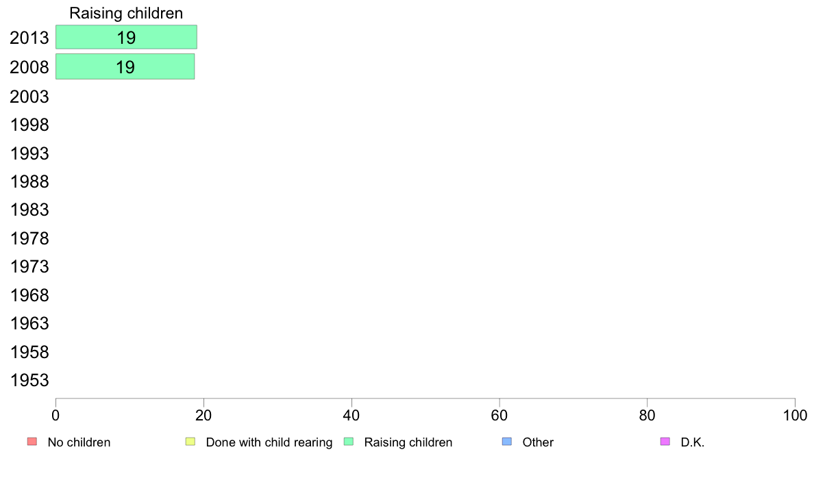
Task: Select the 1953 year label
Action: pyautogui.click(x=29, y=381)
